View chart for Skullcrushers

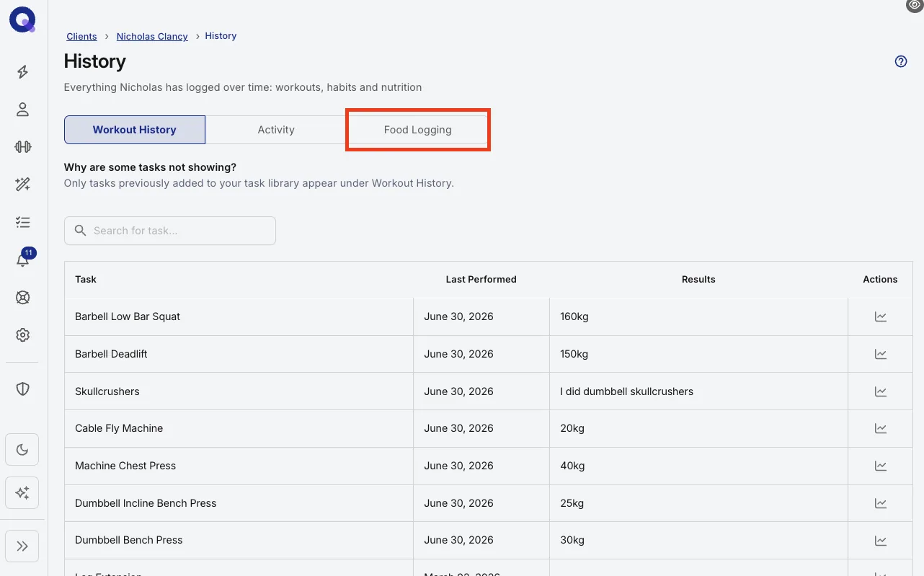coord(881,391)
